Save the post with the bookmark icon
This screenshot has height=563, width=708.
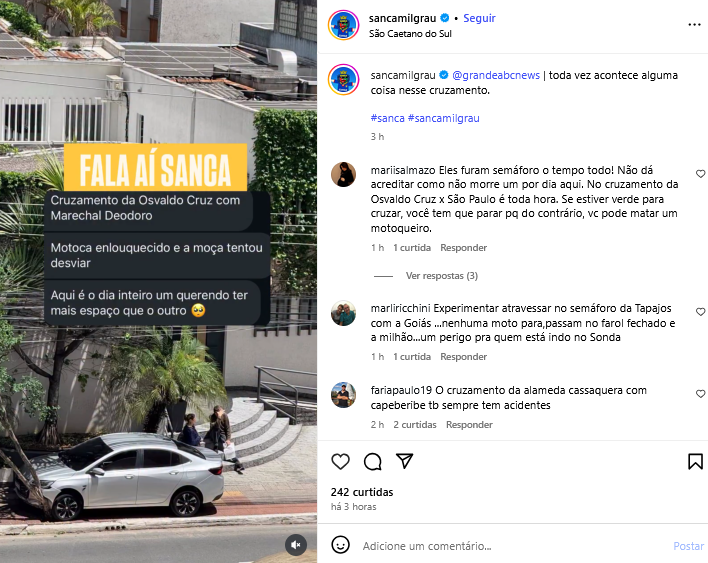click(695, 461)
